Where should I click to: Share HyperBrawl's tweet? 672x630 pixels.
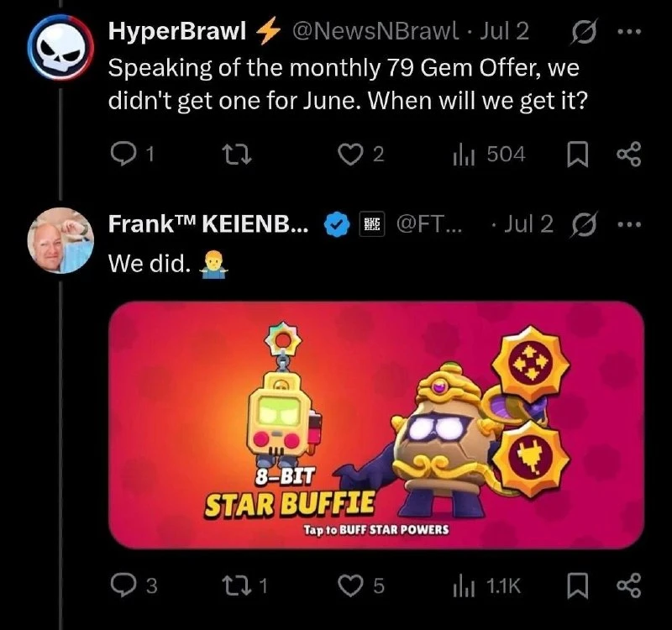click(629, 154)
